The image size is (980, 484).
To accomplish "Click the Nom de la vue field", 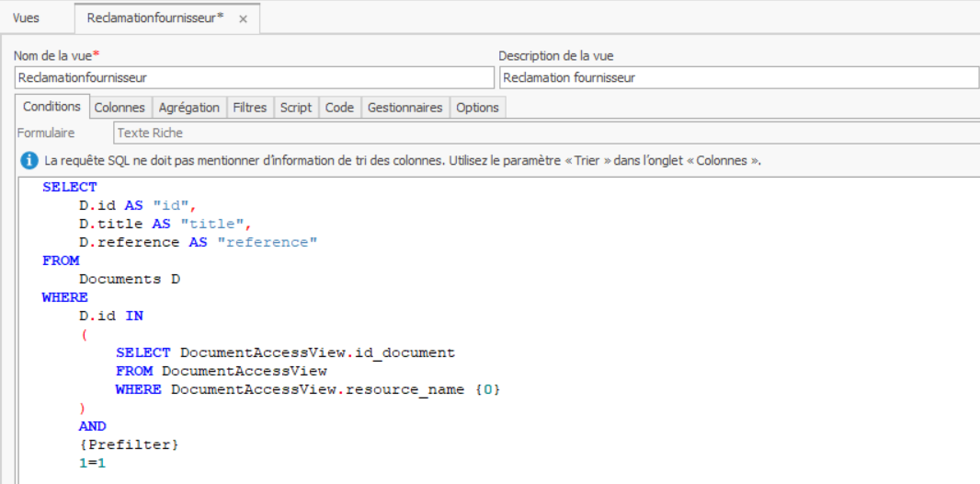I will pyautogui.click(x=255, y=77).
